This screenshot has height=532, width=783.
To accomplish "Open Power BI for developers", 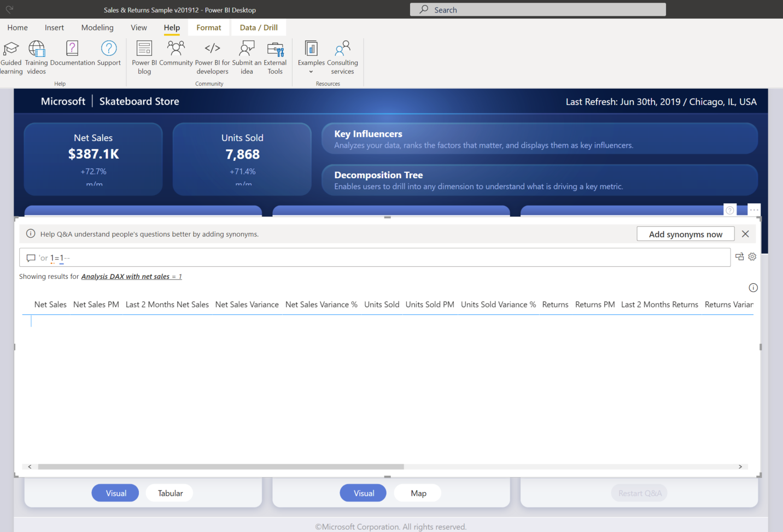I will pyautogui.click(x=212, y=57).
